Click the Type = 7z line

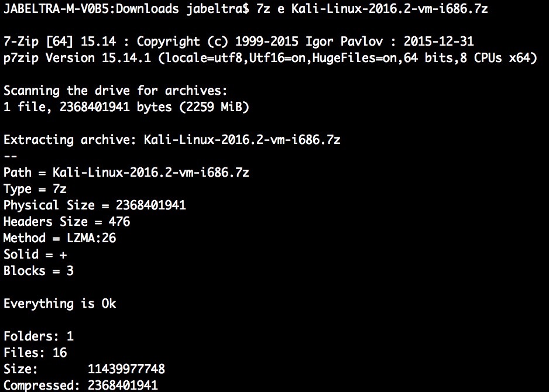click(35, 189)
